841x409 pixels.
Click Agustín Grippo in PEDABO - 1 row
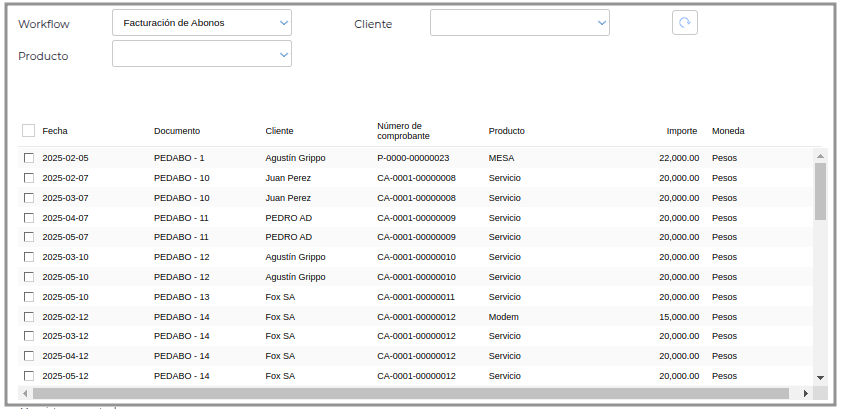[x=295, y=158]
